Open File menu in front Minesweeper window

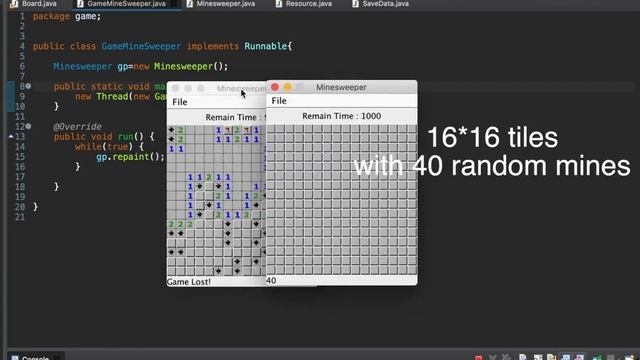(279, 101)
